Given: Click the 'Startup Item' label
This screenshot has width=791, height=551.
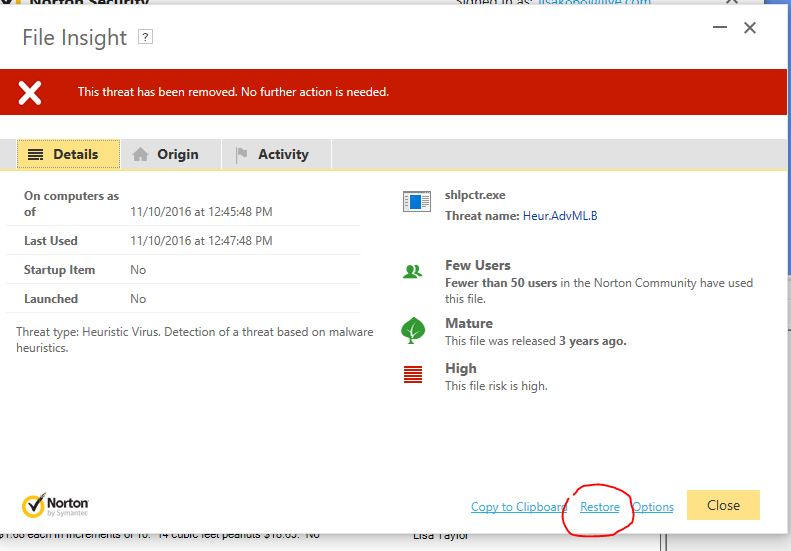Looking at the screenshot, I should [x=60, y=270].
